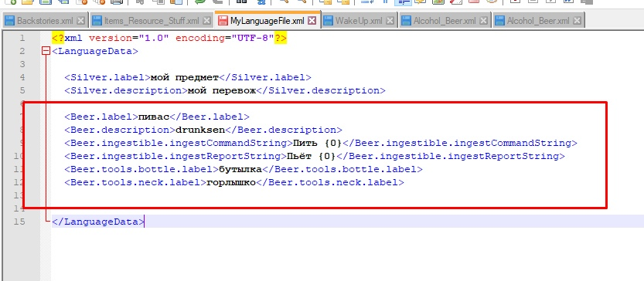Click the blue disk icon on WakeUp.xml tab

329,20
